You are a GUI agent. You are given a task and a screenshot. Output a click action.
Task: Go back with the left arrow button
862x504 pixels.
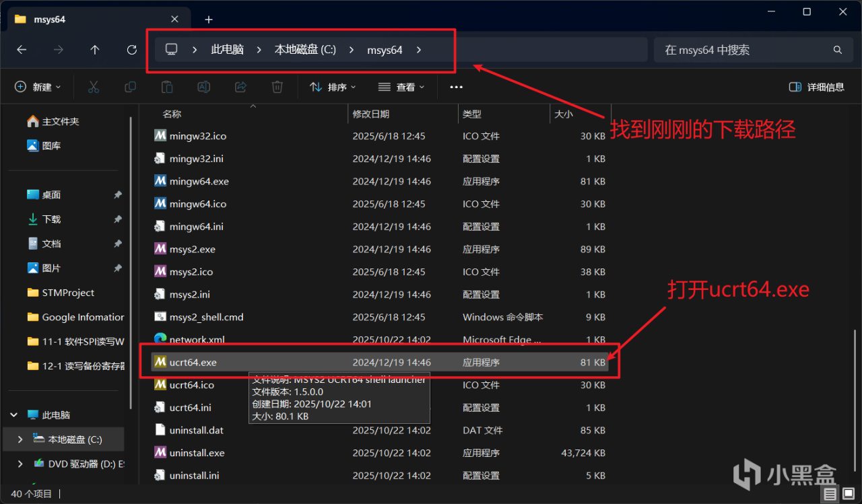(22, 50)
